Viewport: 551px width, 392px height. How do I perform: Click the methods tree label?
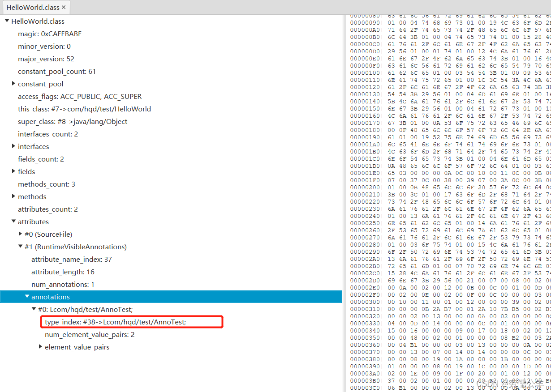coord(32,196)
